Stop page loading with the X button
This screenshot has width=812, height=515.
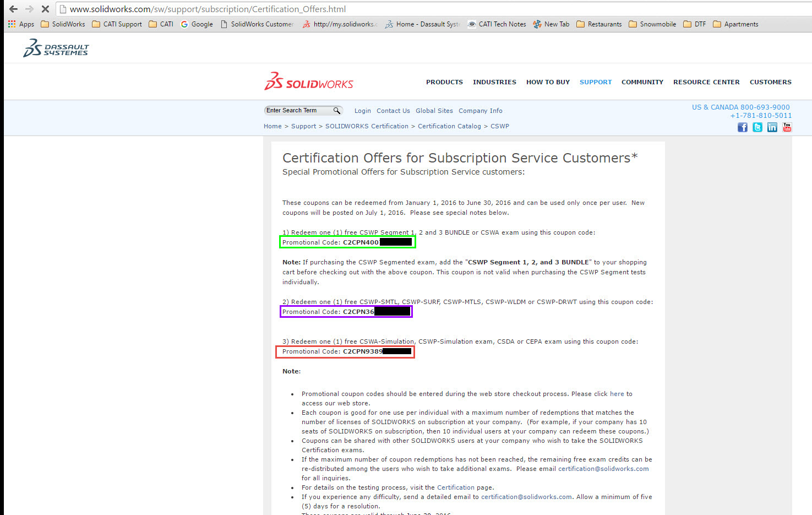(45, 9)
